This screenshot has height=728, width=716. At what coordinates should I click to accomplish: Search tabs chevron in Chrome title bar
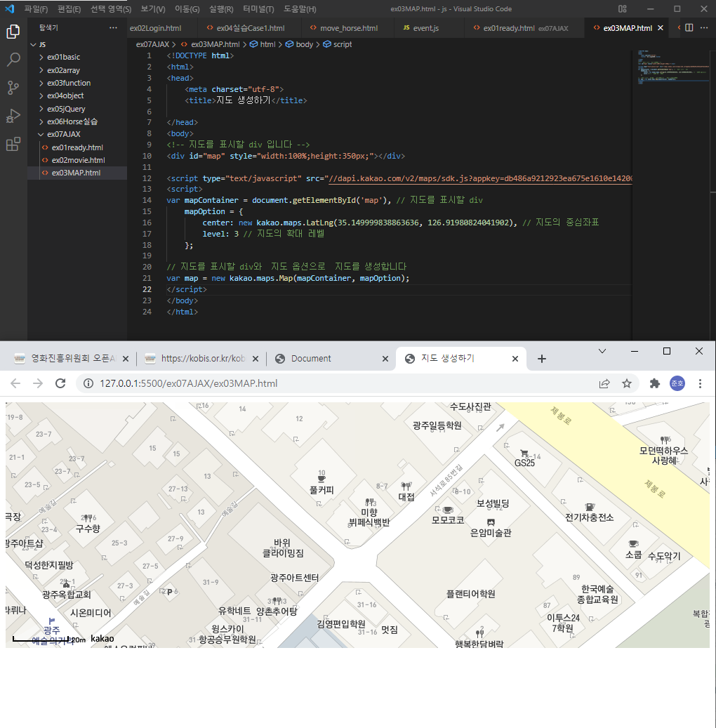pyautogui.click(x=602, y=352)
